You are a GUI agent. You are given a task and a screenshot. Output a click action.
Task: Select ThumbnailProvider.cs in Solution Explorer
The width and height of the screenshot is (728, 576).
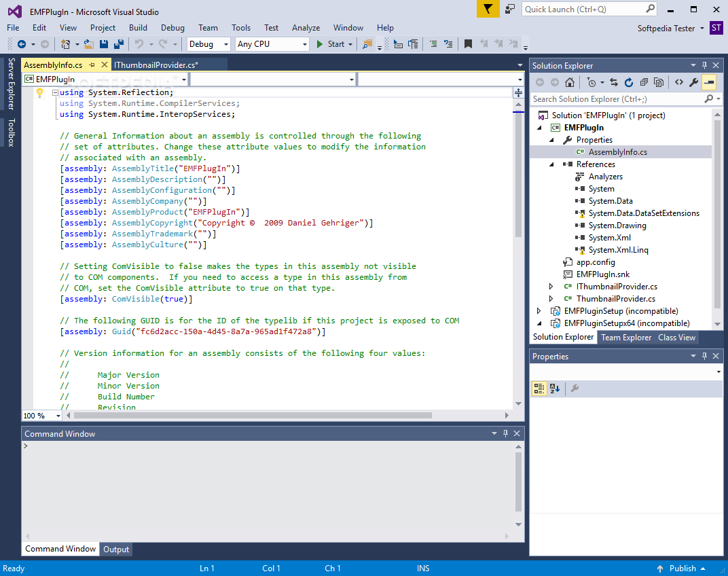[616, 299]
